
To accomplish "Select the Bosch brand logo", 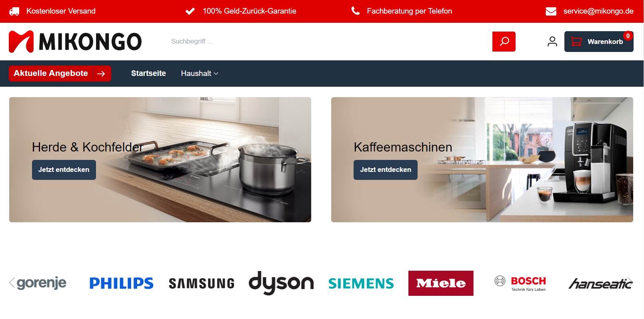I will (x=520, y=283).
